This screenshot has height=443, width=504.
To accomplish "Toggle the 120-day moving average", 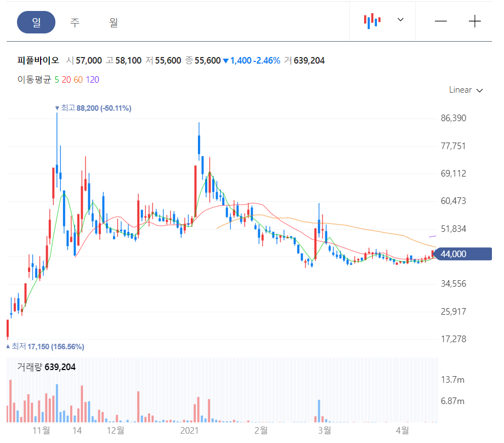I will [x=92, y=79].
